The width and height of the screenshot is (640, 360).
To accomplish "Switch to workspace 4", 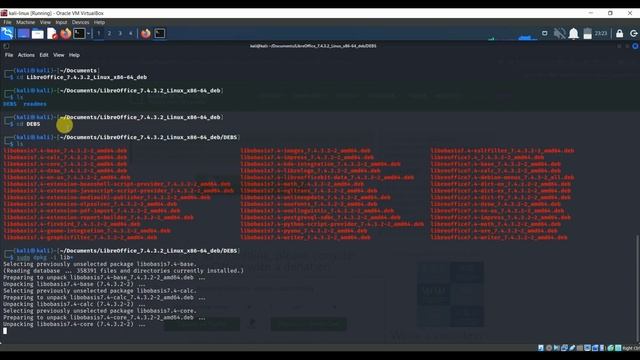I will (131, 33).
